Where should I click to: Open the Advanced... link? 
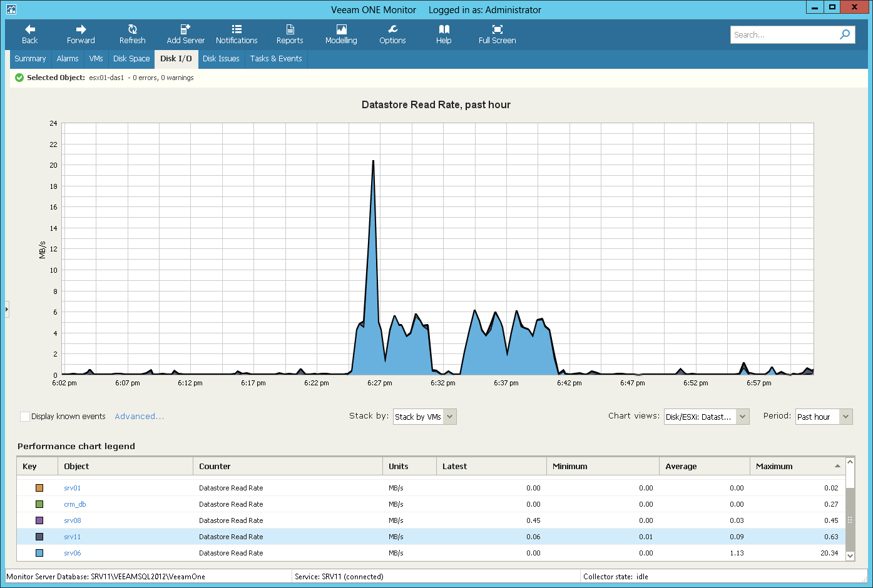pyautogui.click(x=139, y=417)
